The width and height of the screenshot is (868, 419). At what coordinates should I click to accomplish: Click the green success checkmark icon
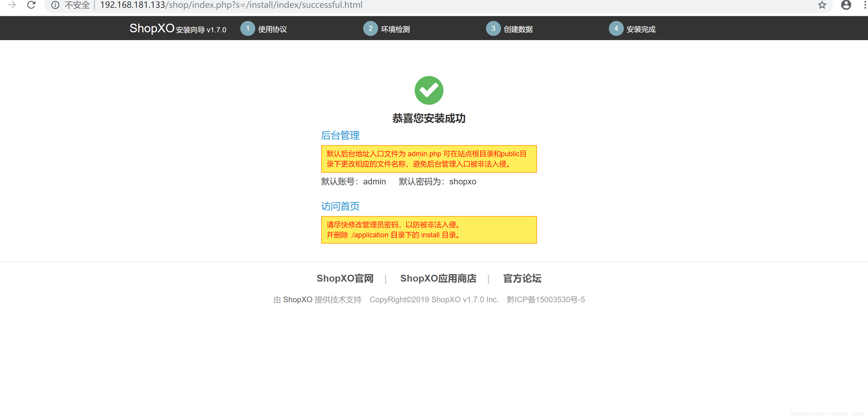click(429, 90)
